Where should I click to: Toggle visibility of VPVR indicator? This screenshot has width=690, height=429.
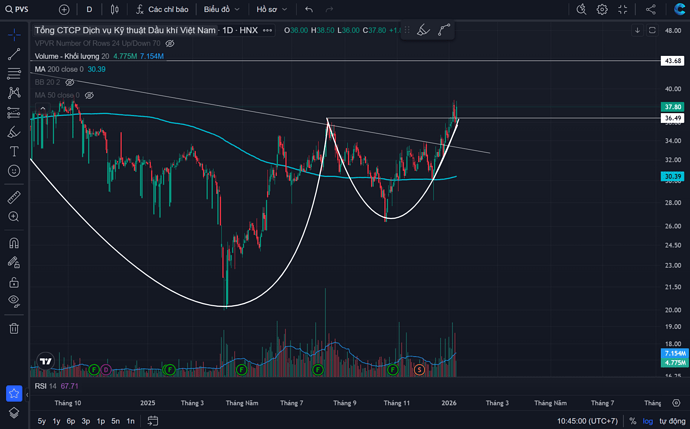[170, 44]
